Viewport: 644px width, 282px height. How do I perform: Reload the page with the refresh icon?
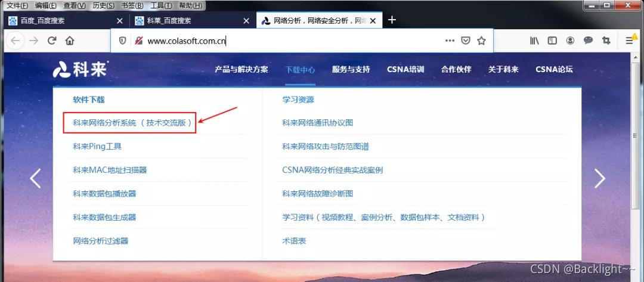click(52, 41)
